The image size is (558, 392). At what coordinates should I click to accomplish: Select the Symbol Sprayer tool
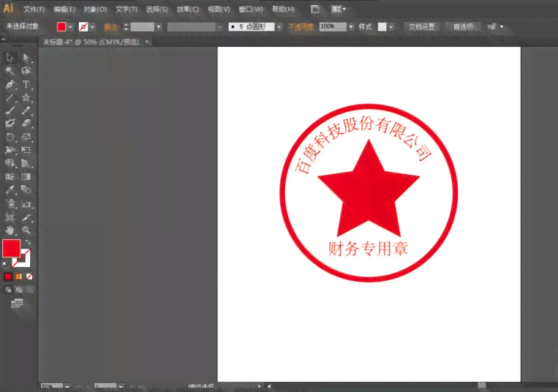point(10,204)
